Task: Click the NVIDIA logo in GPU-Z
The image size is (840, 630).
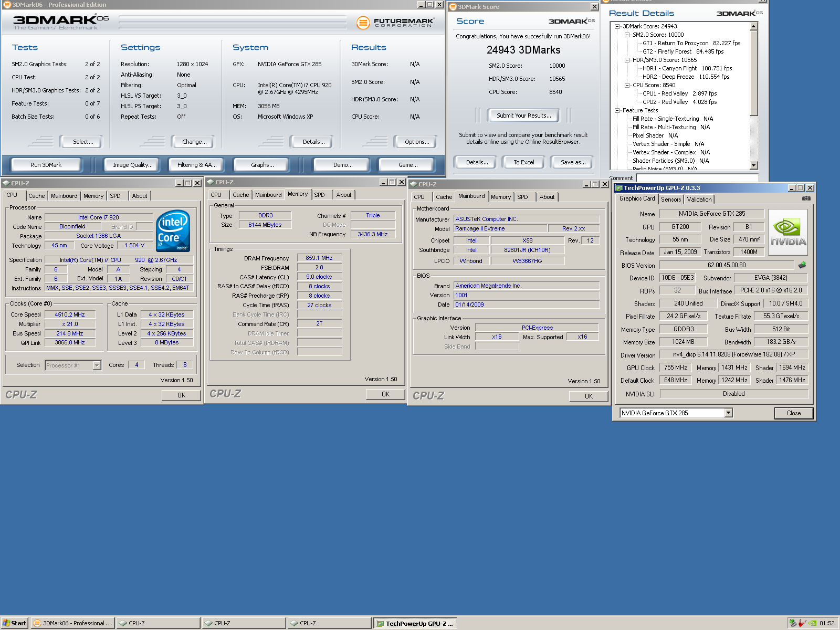Action: tap(788, 233)
